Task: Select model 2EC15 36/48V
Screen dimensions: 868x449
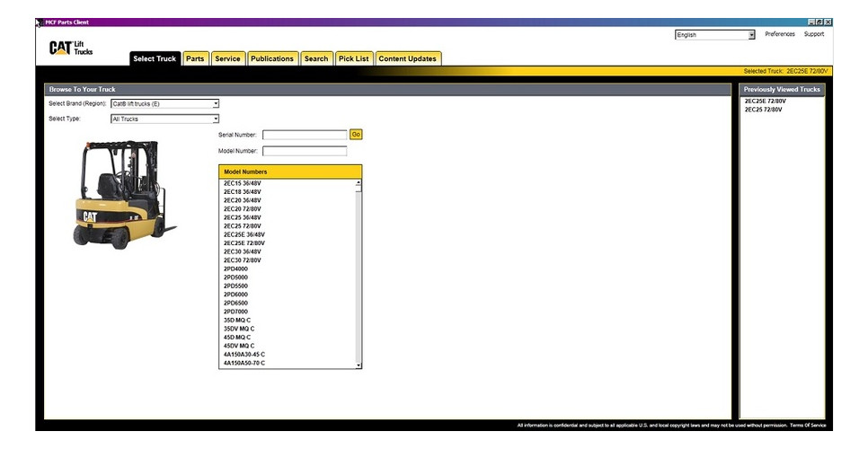Action: [x=242, y=183]
